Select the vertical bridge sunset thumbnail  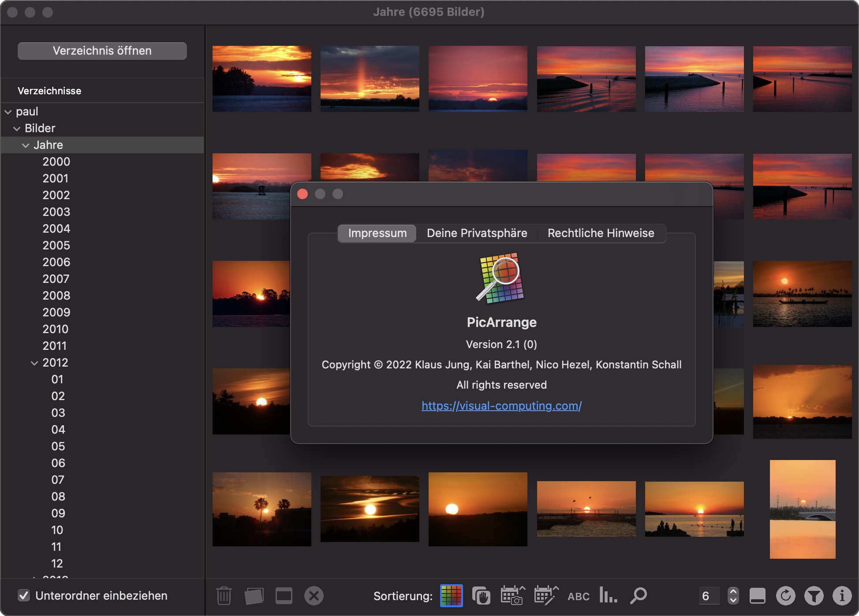click(803, 509)
